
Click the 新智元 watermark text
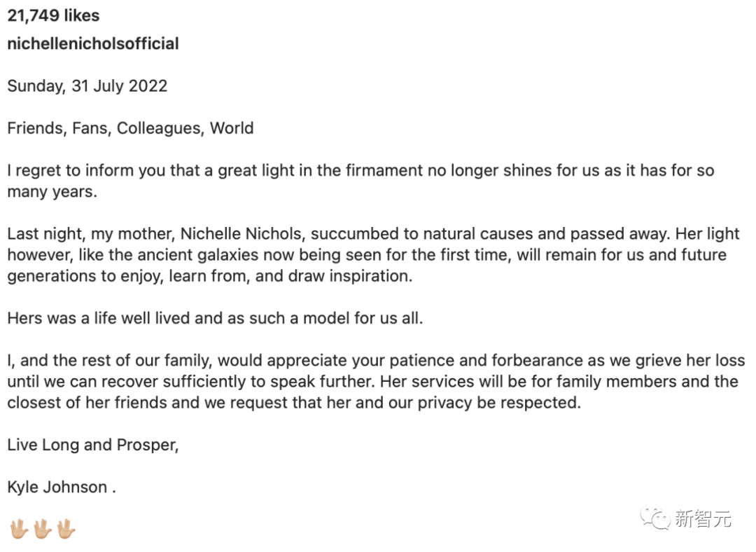pyautogui.click(x=703, y=519)
